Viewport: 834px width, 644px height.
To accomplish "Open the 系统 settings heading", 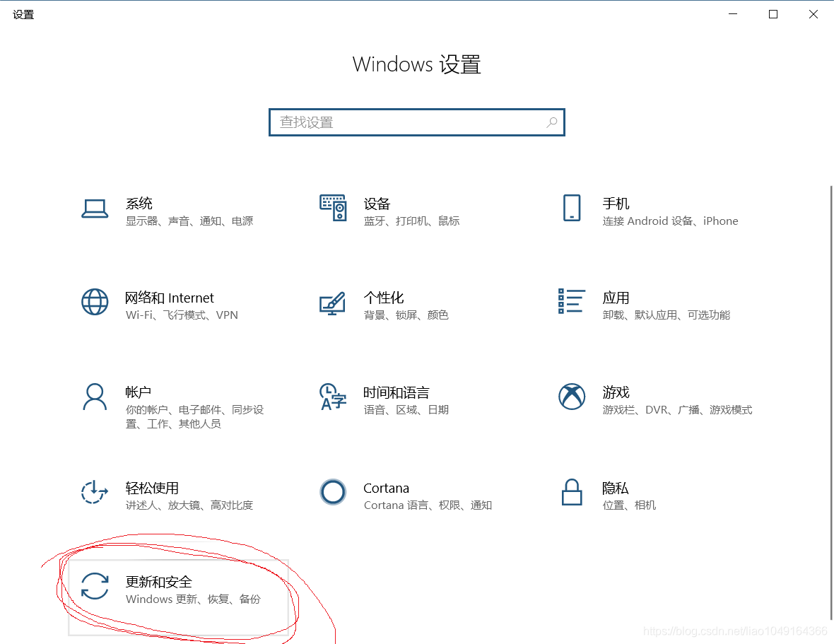I will click(x=139, y=204).
